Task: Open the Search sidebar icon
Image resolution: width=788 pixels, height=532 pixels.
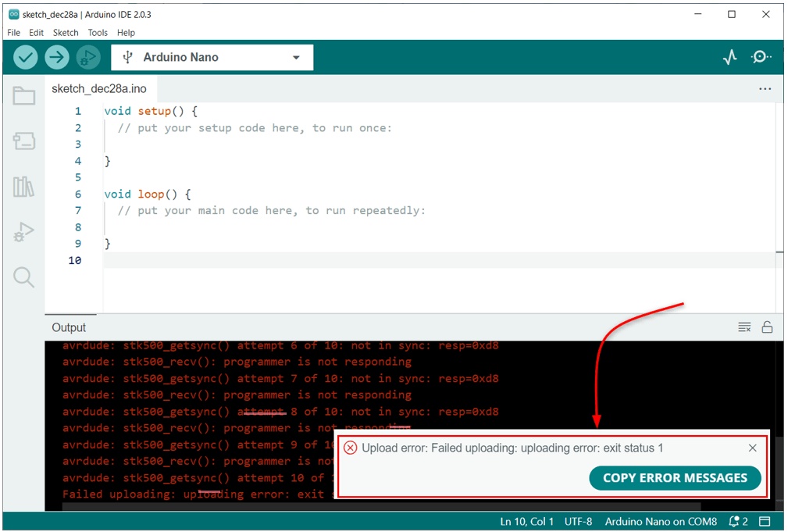Action: click(23, 277)
